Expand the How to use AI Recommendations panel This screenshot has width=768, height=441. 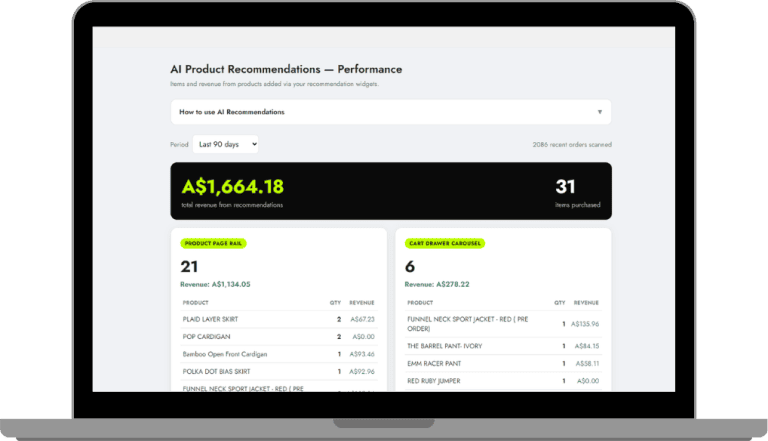coord(391,112)
